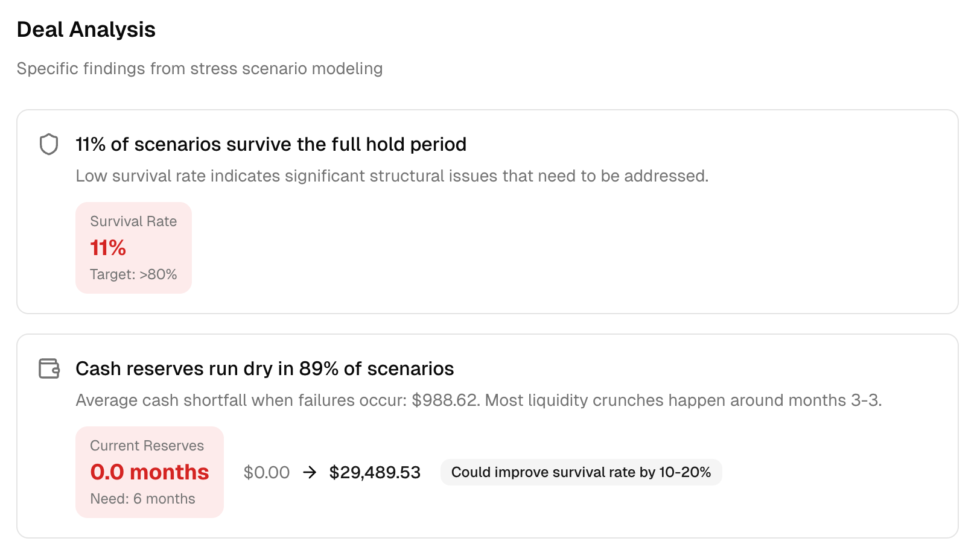The width and height of the screenshot is (980, 550).
Task: Select the $29,489.53 target amount
Action: [375, 473]
